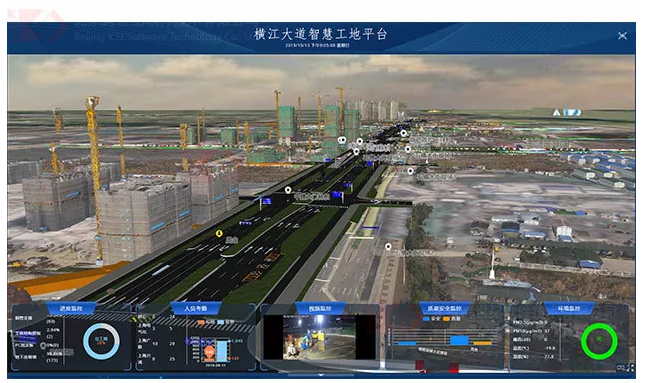
Task: Open the night construction video thumbnail
Action: pyautogui.click(x=319, y=337)
